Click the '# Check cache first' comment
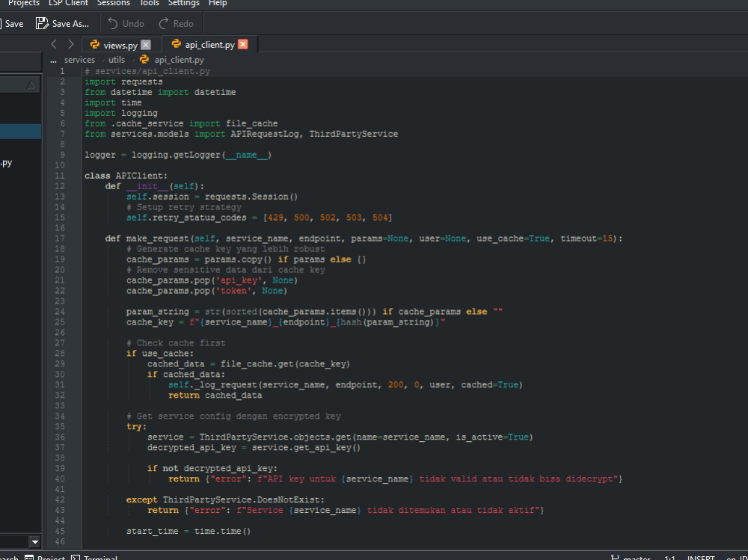This screenshot has width=748, height=560. 176,343
